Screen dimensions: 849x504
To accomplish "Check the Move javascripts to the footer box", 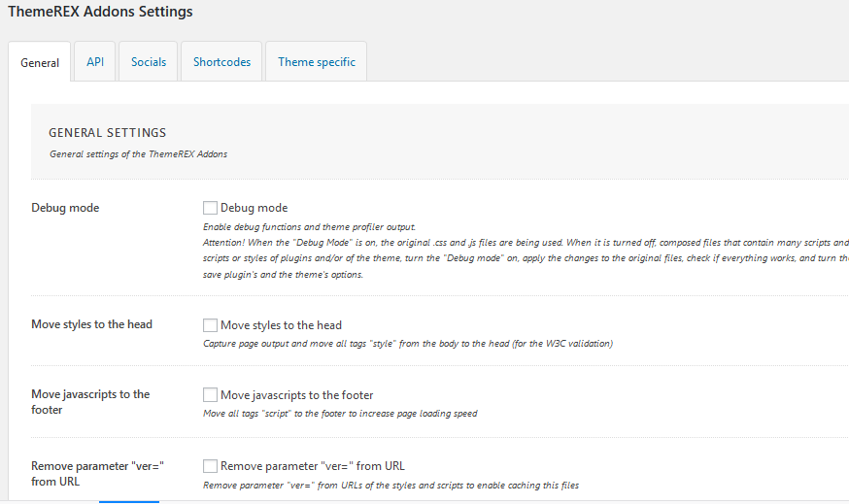I will coord(210,395).
